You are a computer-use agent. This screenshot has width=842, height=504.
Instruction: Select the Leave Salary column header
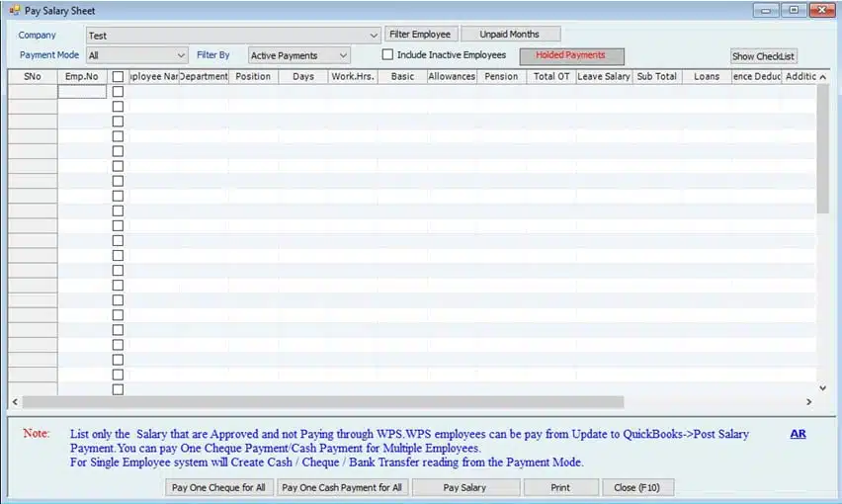pos(603,76)
